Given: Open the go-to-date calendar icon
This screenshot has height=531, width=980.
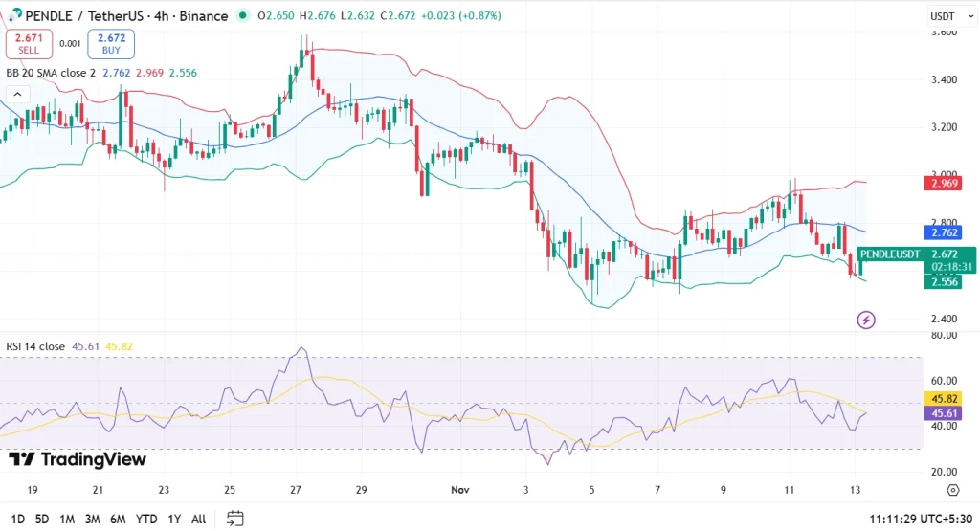Looking at the screenshot, I should coord(235,519).
